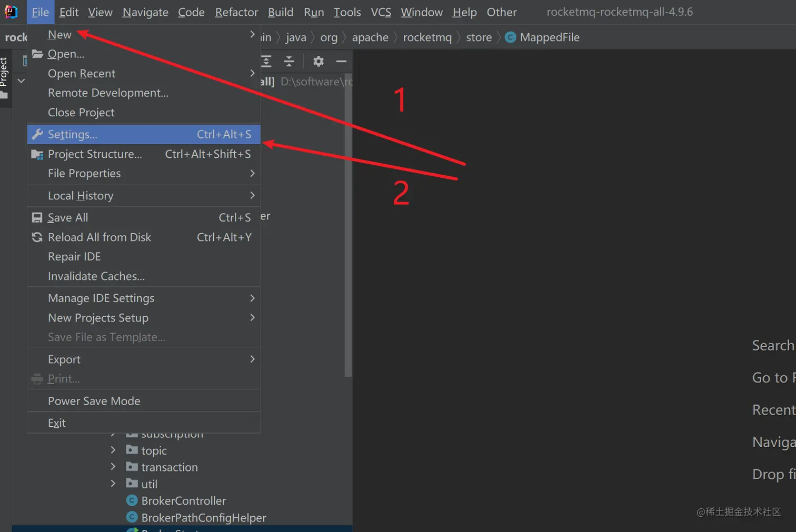Select Exit in File menu

tap(144, 423)
